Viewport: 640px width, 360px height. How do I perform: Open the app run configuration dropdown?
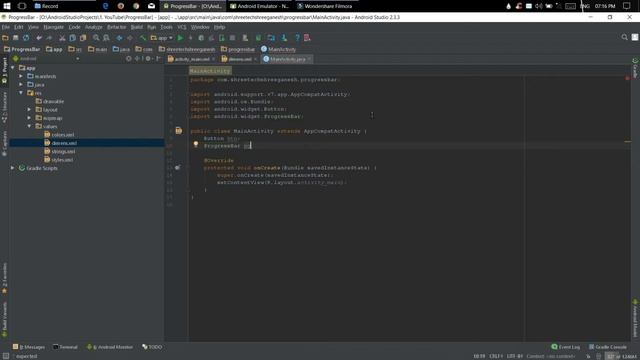coord(162,38)
